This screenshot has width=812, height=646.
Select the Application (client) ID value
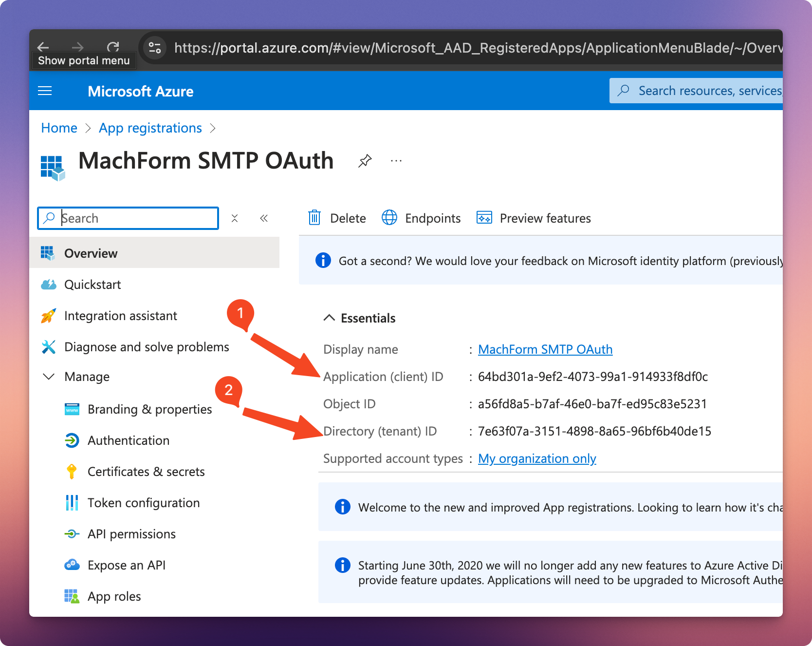click(x=593, y=377)
